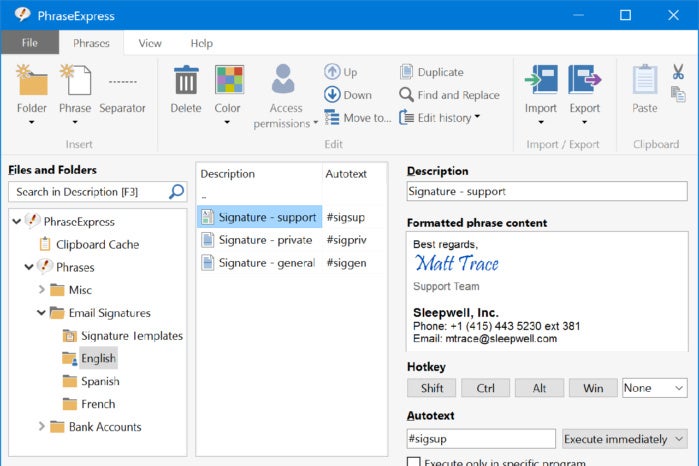Expand the Misc folder

pyautogui.click(x=41, y=290)
